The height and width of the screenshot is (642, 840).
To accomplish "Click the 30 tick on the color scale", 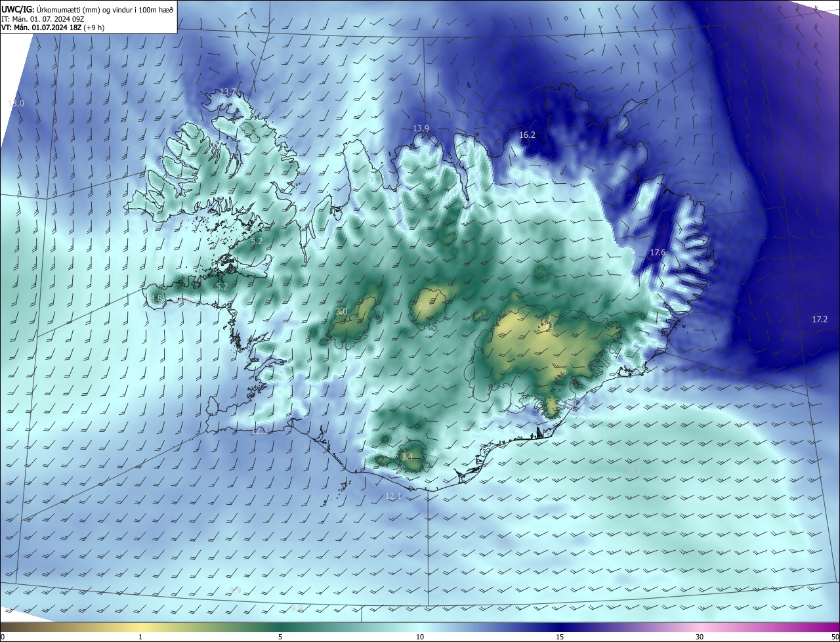I will pos(700,637).
